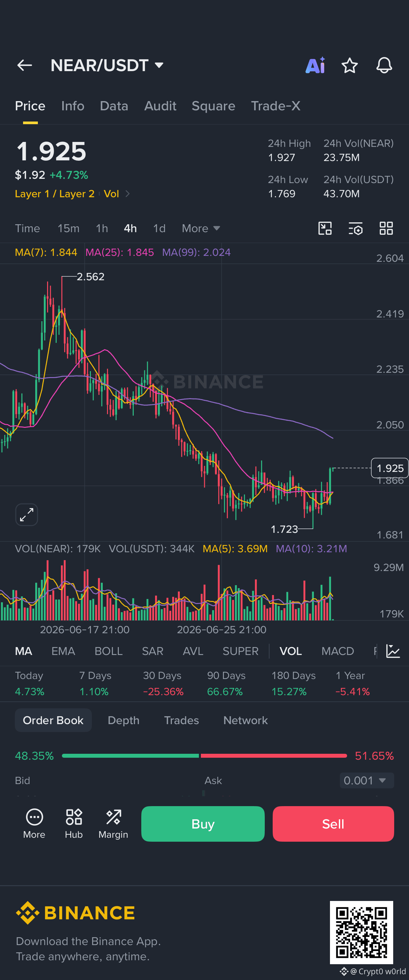Tap the 1.925 current price chart label

tap(390, 468)
